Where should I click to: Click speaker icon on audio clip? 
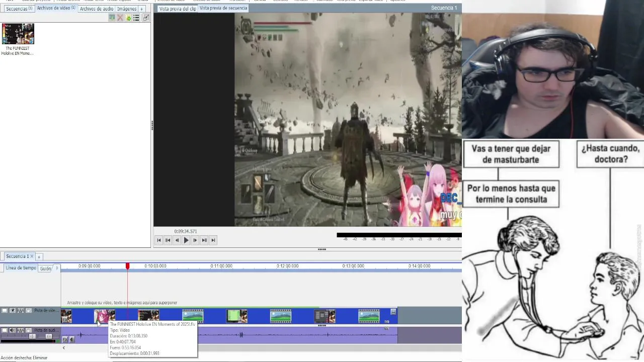(72, 339)
